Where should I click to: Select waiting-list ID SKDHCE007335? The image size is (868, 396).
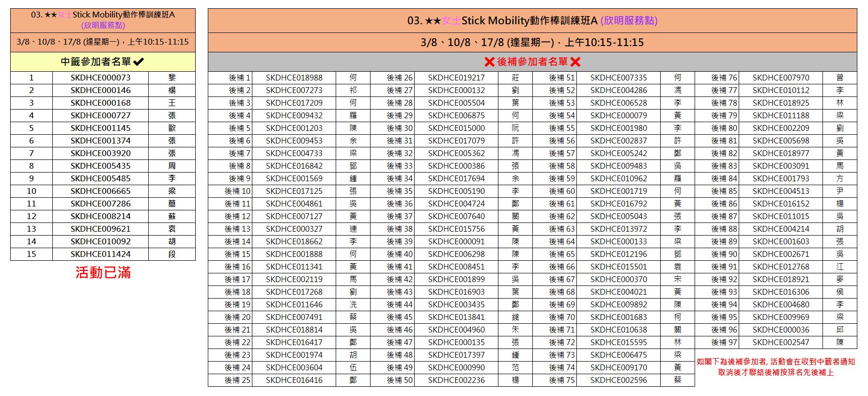coord(619,78)
